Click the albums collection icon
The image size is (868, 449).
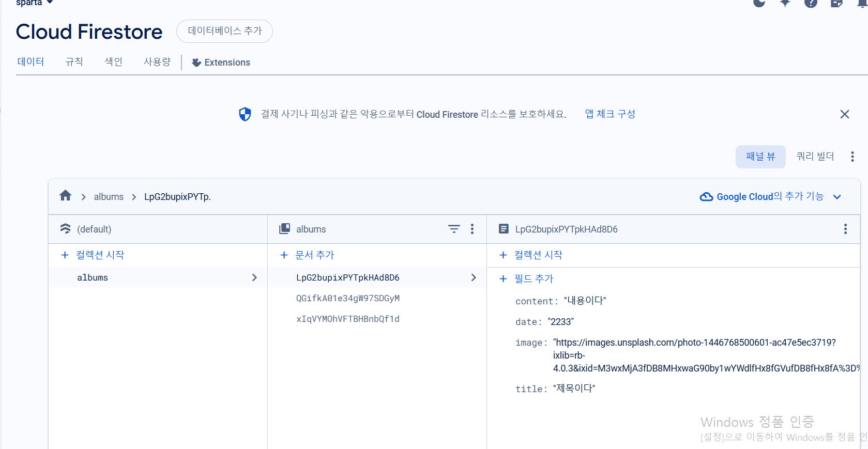284,229
